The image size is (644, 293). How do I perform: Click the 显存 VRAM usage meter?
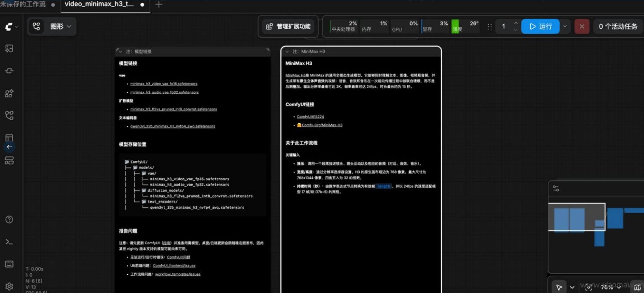pos(435,26)
